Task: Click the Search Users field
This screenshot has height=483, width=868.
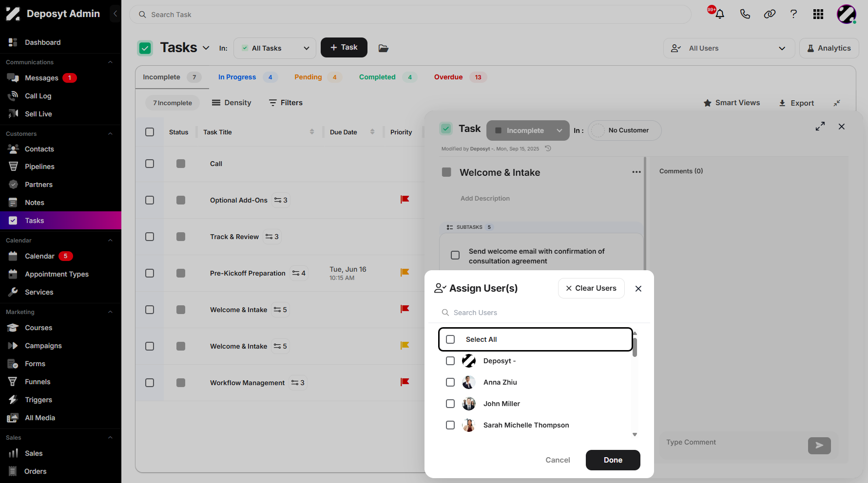Action: [539, 313]
